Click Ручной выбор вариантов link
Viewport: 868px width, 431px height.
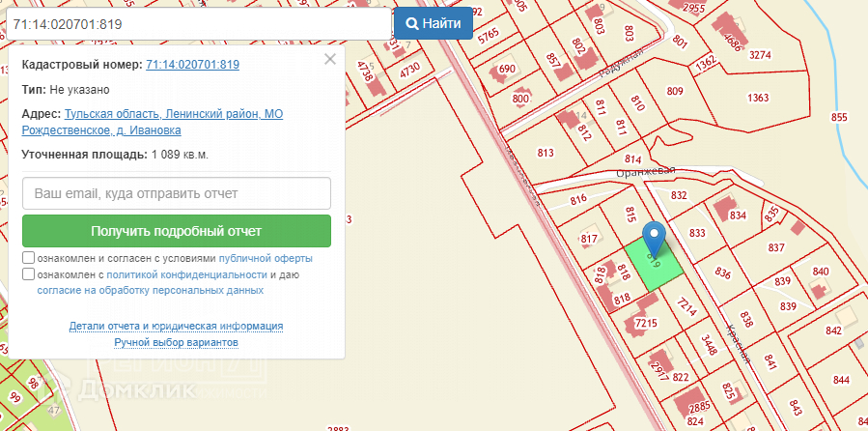click(x=176, y=343)
